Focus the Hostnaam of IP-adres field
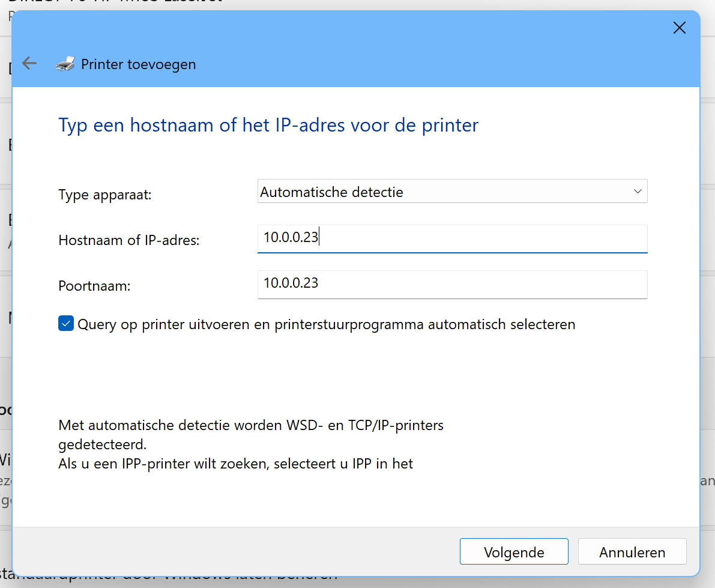The width and height of the screenshot is (715, 588). click(451, 238)
